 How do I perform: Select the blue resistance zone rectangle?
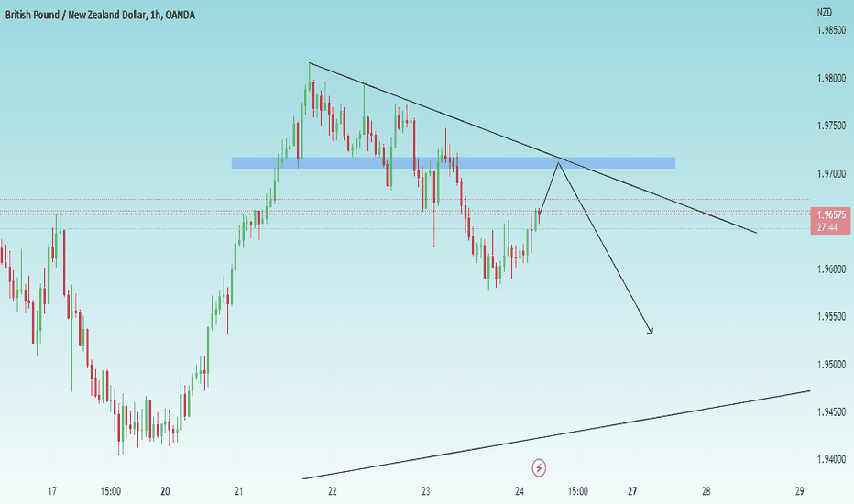(x=454, y=163)
